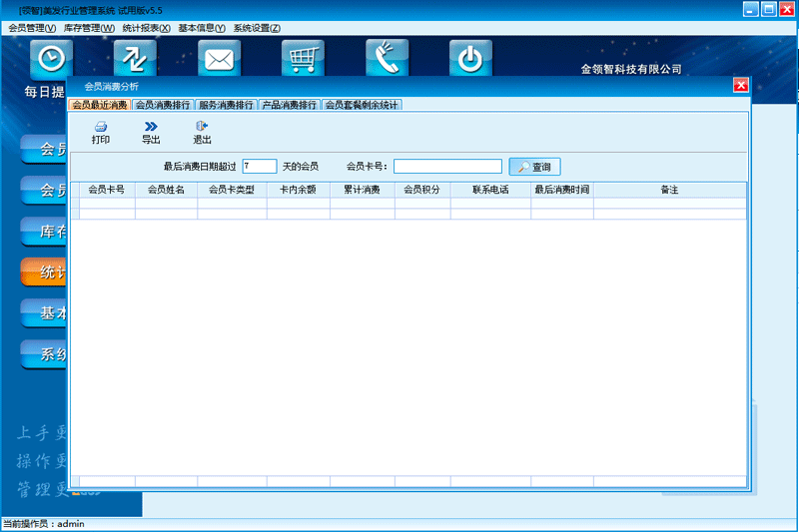Image resolution: width=799 pixels, height=532 pixels.
Task: Click the 会员卡类型 column header
Action: pyautogui.click(x=232, y=190)
